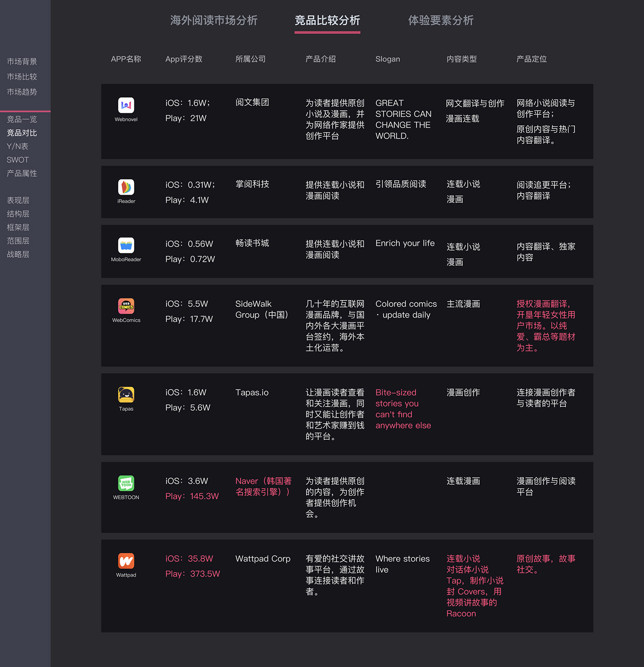Open 竞品一览 sidebar entry
The height and width of the screenshot is (667, 644).
click(22, 120)
